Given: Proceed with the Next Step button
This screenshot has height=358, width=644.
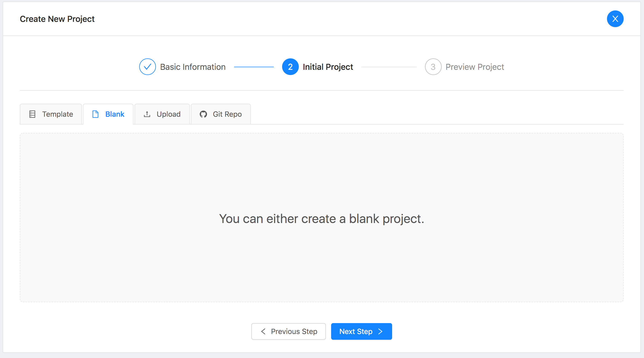Looking at the screenshot, I should tap(361, 331).
